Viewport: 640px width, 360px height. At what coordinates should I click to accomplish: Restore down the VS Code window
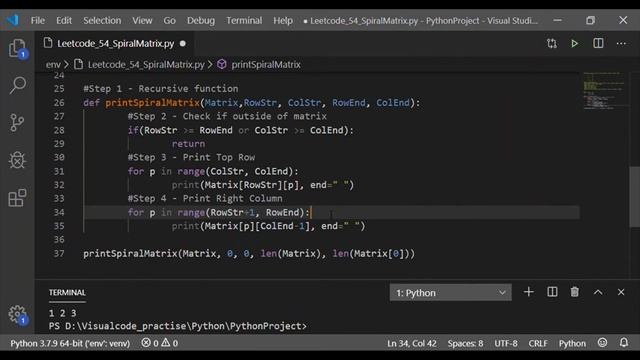590,20
